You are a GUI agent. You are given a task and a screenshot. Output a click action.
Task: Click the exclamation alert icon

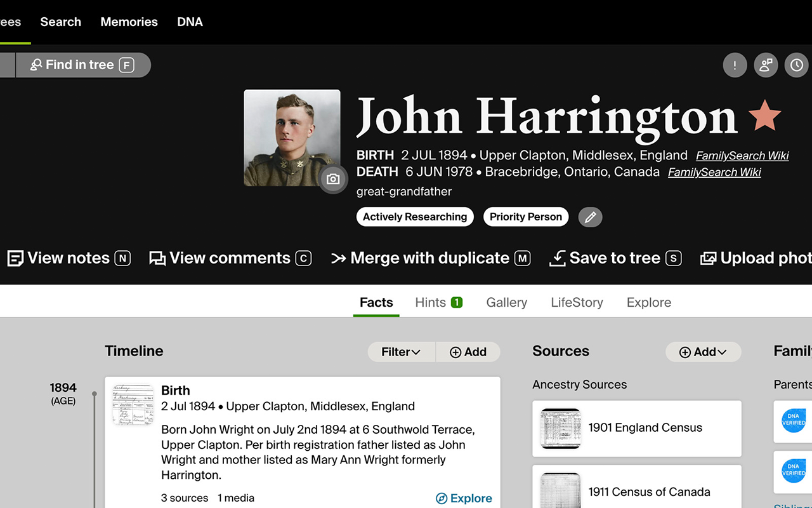click(735, 65)
